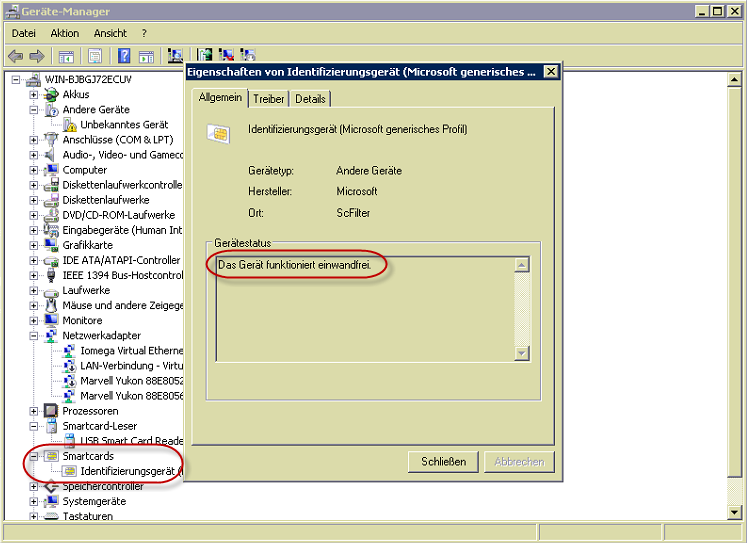747x543 pixels.
Task: Click the Schließen button
Action: pos(443,462)
